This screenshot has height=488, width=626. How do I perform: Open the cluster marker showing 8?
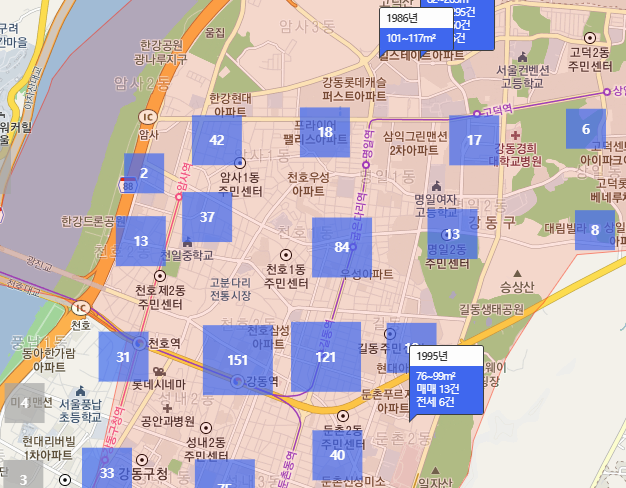(x=595, y=230)
